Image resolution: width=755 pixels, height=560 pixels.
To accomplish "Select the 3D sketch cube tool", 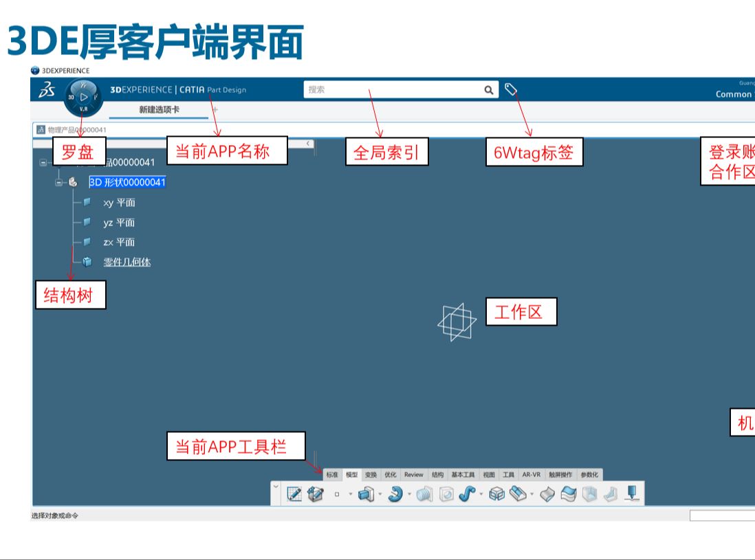I will (316, 494).
